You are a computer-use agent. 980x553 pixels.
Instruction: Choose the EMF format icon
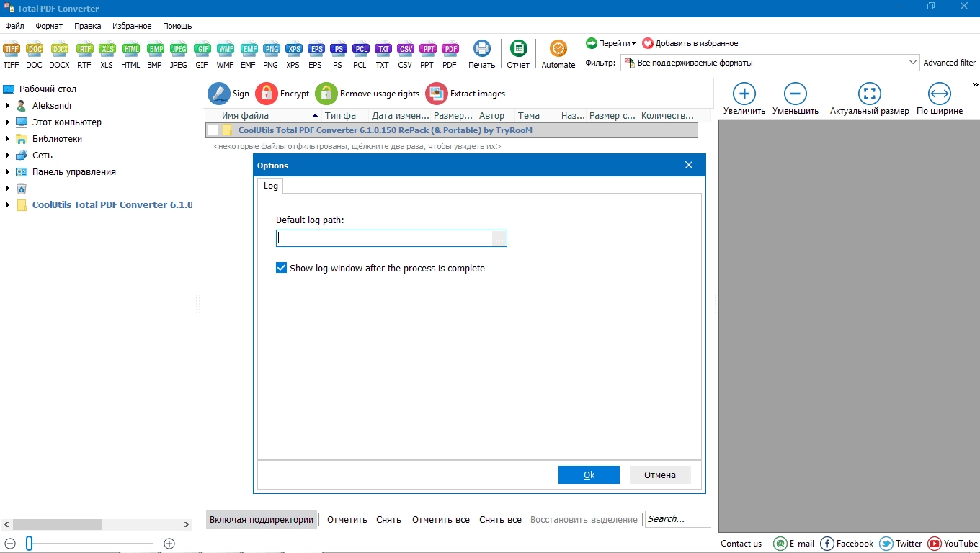pos(248,55)
